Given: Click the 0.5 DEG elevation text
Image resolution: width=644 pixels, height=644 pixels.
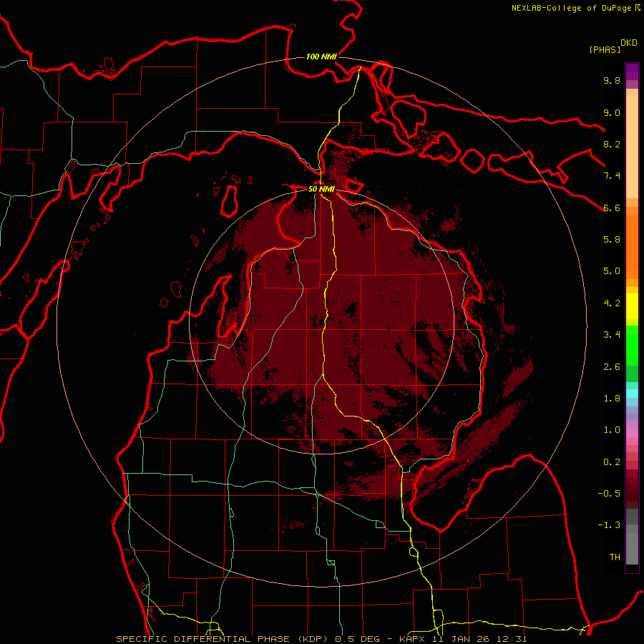Looking at the screenshot, I should point(358,639).
